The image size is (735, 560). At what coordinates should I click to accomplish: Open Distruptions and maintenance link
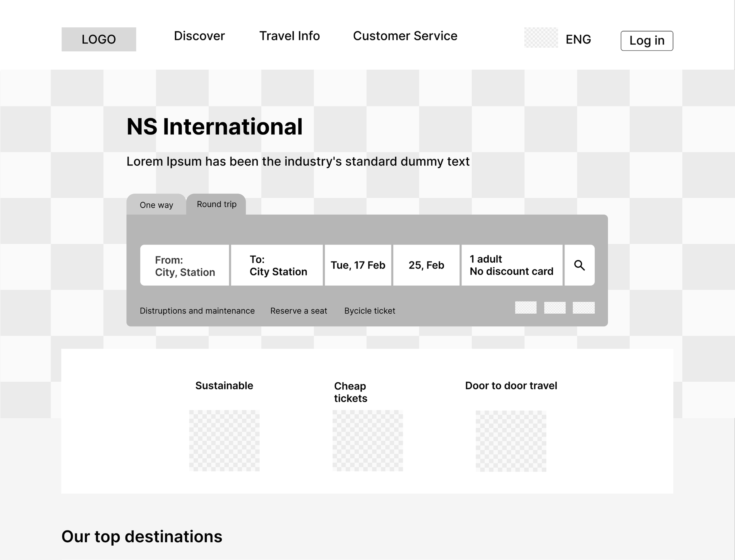(x=197, y=311)
